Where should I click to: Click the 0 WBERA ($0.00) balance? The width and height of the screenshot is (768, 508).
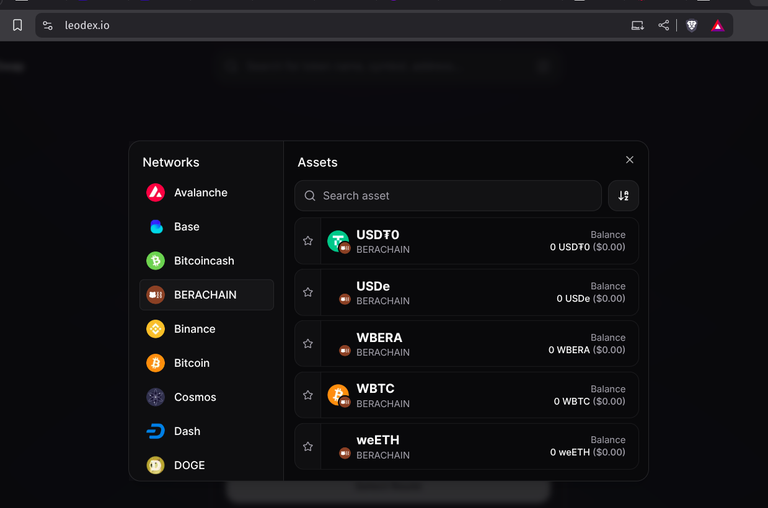pos(587,350)
